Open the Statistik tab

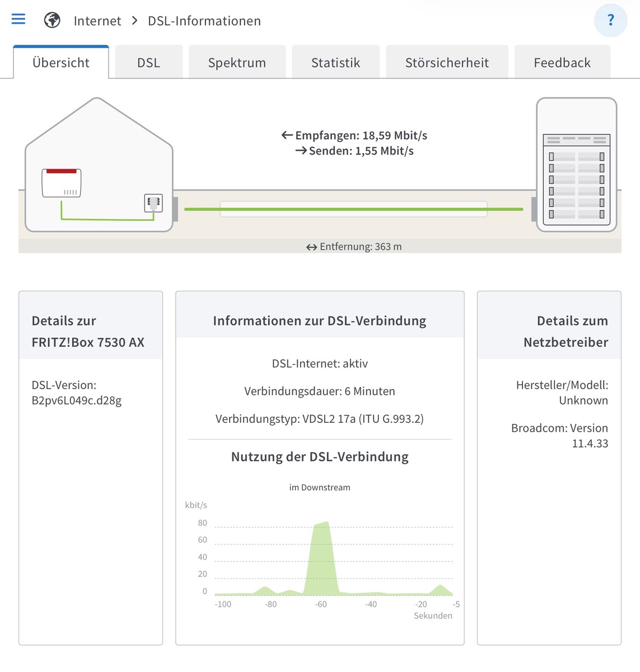(x=335, y=63)
